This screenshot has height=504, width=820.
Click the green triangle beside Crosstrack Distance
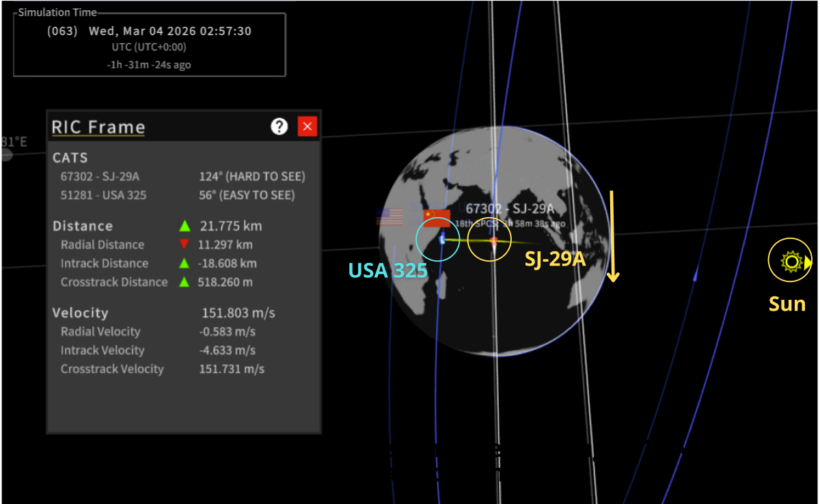183,282
